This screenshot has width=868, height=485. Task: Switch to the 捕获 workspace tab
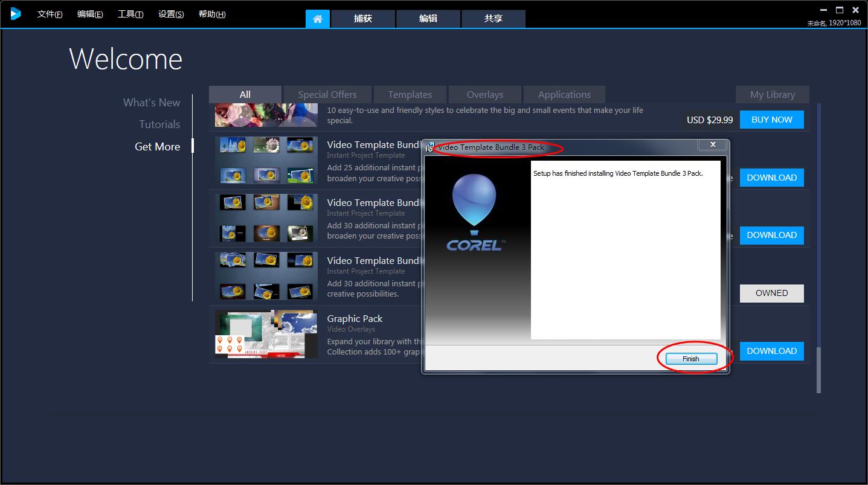363,19
